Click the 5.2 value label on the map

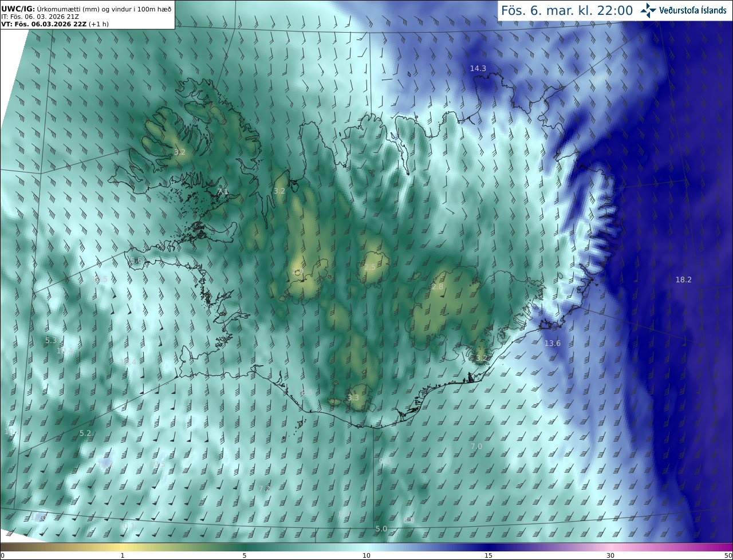click(x=85, y=433)
